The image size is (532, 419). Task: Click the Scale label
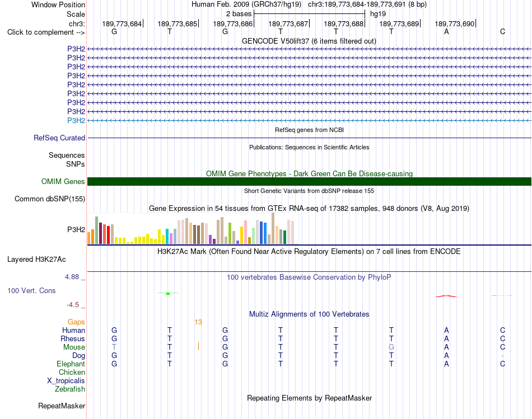click(76, 14)
